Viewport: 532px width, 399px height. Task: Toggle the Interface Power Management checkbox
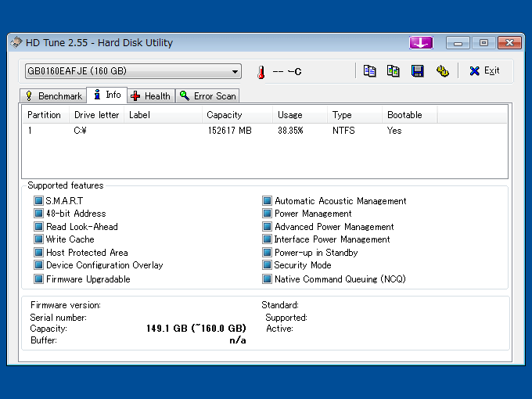pos(267,239)
